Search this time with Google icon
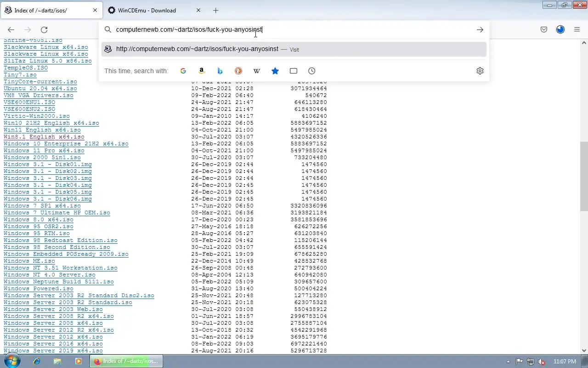Screen dimensions: 588x368 (x=183, y=71)
